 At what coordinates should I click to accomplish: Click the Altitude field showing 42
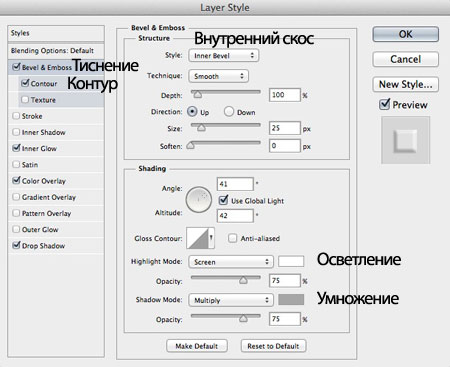[x=235, y=216]
